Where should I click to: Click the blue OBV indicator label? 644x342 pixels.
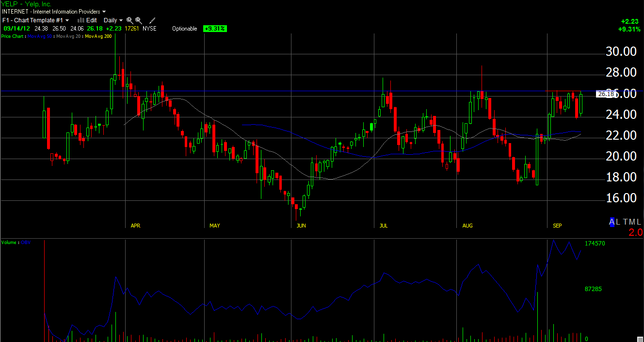[x=26, y=242]
